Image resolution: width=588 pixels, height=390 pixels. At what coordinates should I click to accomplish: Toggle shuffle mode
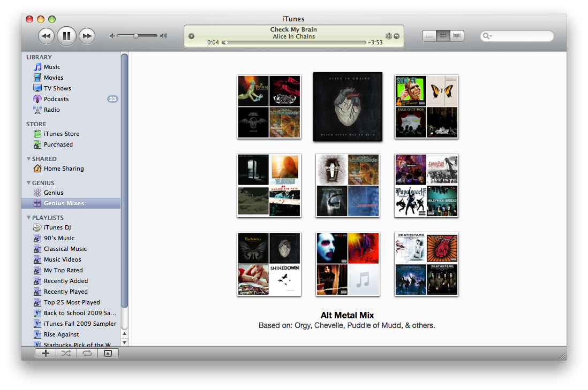(x=66, y=353)
